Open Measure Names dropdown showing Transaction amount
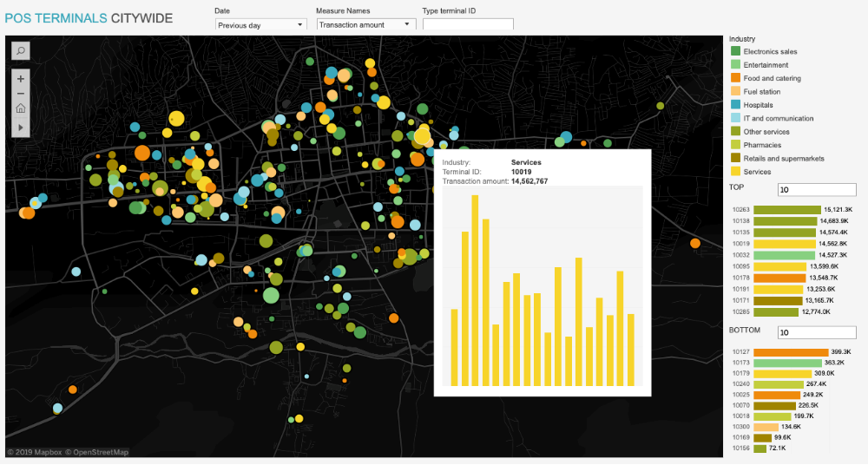 click(x=364, y=25)
